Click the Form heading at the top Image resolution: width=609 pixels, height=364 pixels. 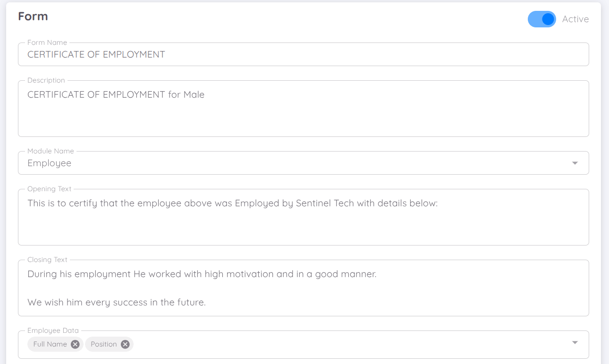[33, 16]
